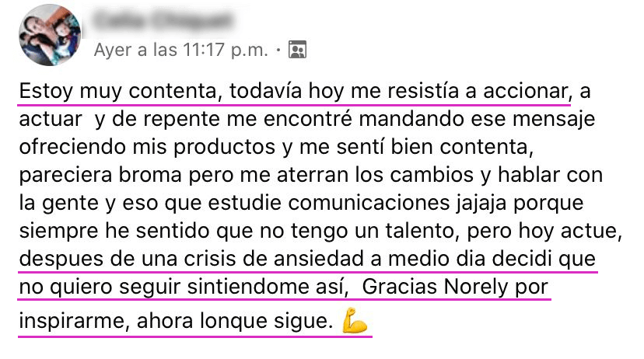This screenshot has height=359, width=644.
Task: Click the flexed biceps emoji
Action: tap(355, 320)
